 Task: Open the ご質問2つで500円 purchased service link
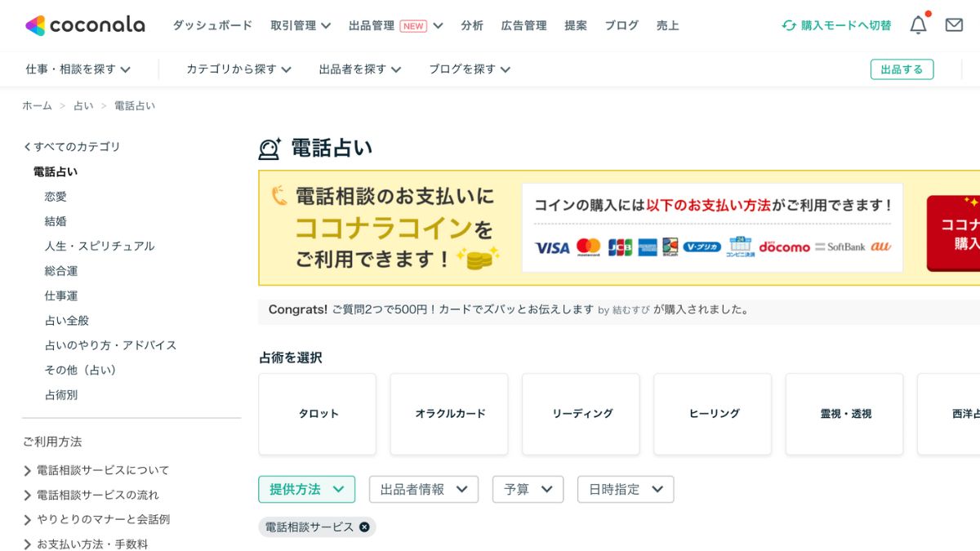(463, 309)
